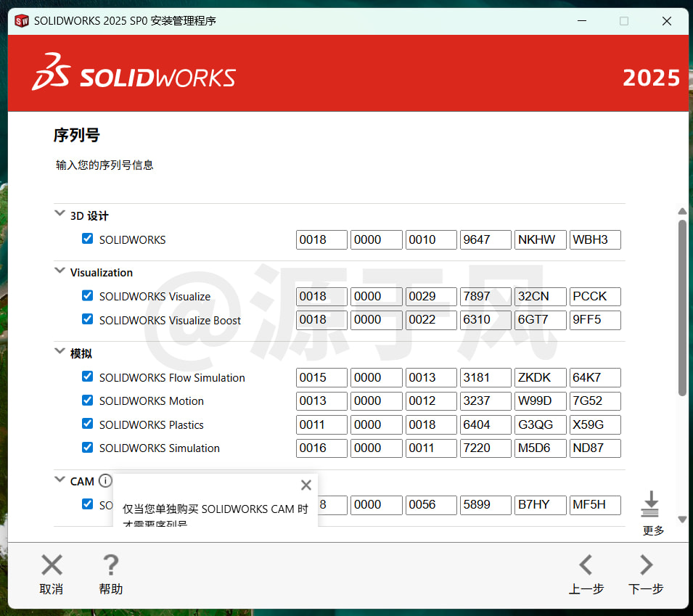Uncheck SOLIDWORKS Simulation checkbox
693x616 pixels.
coord(88,448)
